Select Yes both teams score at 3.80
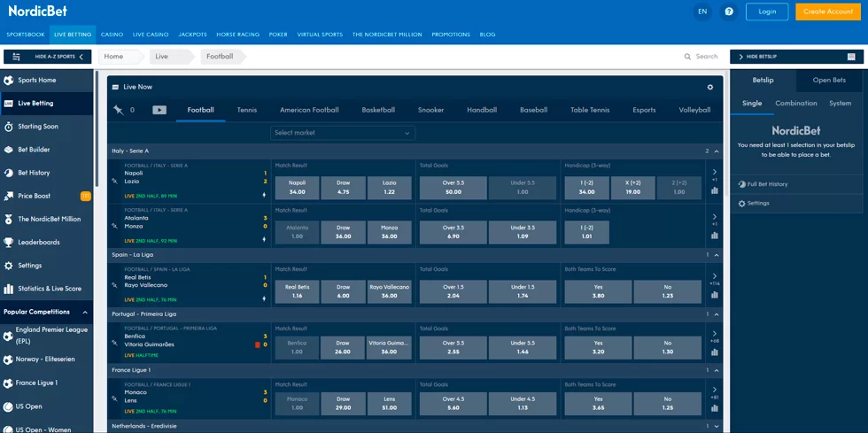868x433 pixels. (x=598, y=291)
